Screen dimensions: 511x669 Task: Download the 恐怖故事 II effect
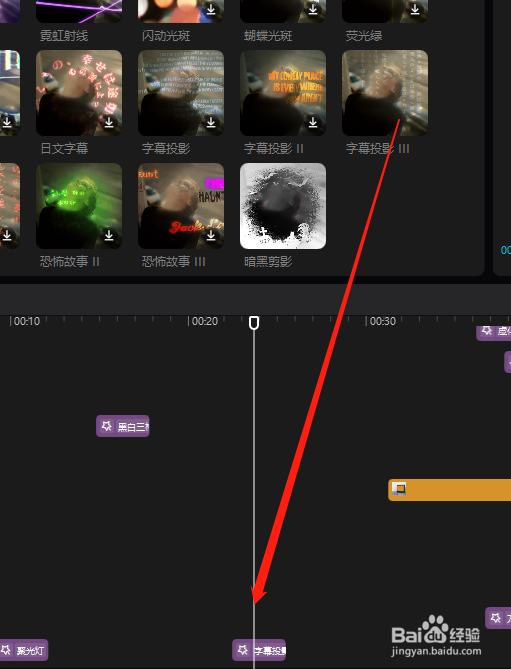pyautogui.click(x=109, y=235)
